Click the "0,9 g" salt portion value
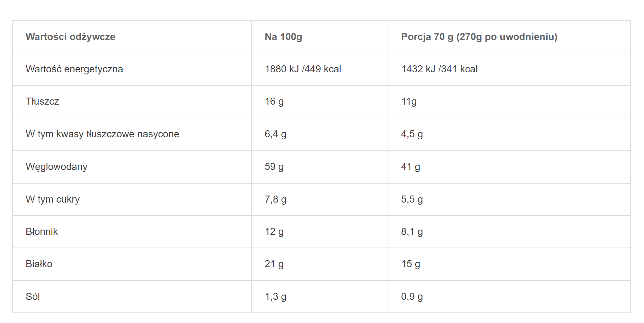 [x=412, y=297]
